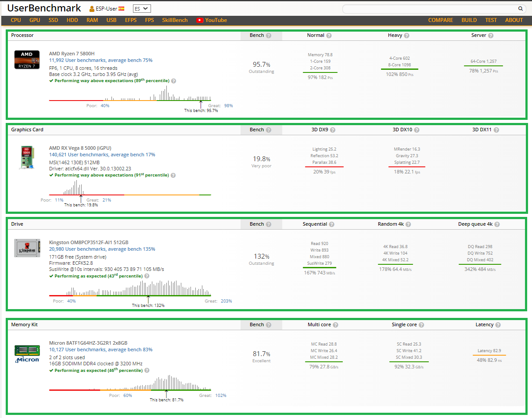Open the ES language dropdown
532x418 pixels.
pos(142,8)
